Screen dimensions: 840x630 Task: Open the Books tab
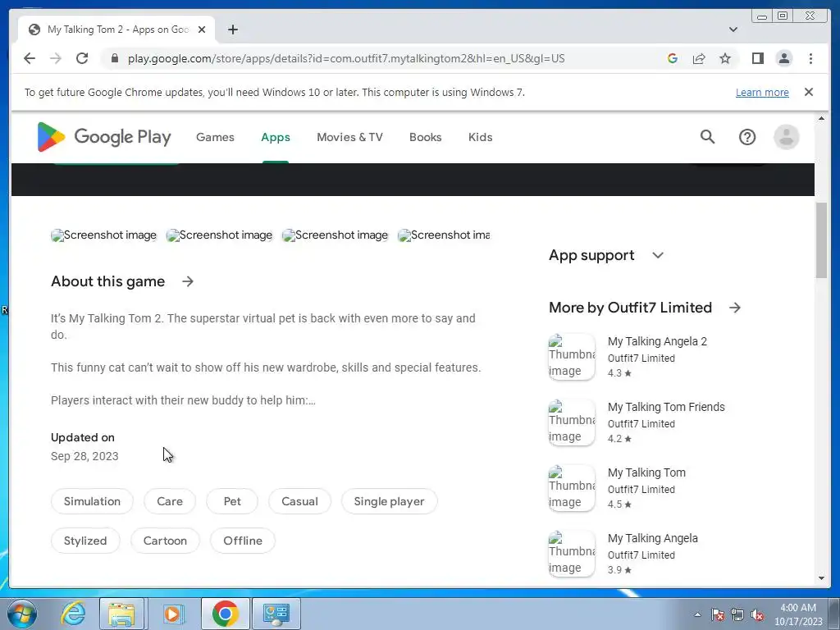tap(426, 137)
